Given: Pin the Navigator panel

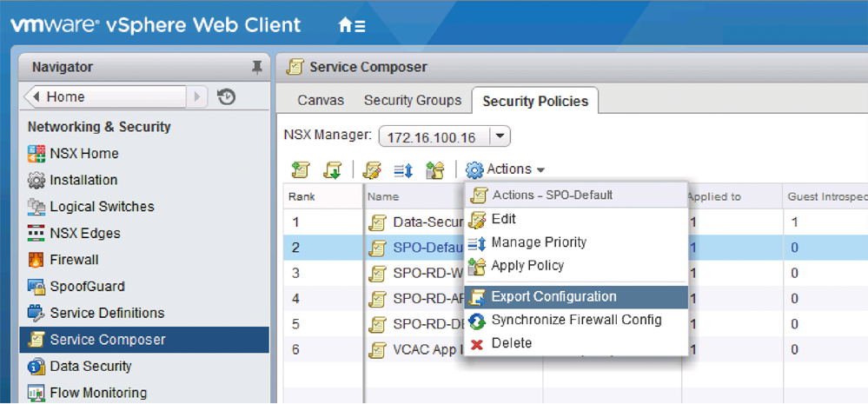Looking at the screenshot, I should (x=256, y=68).
